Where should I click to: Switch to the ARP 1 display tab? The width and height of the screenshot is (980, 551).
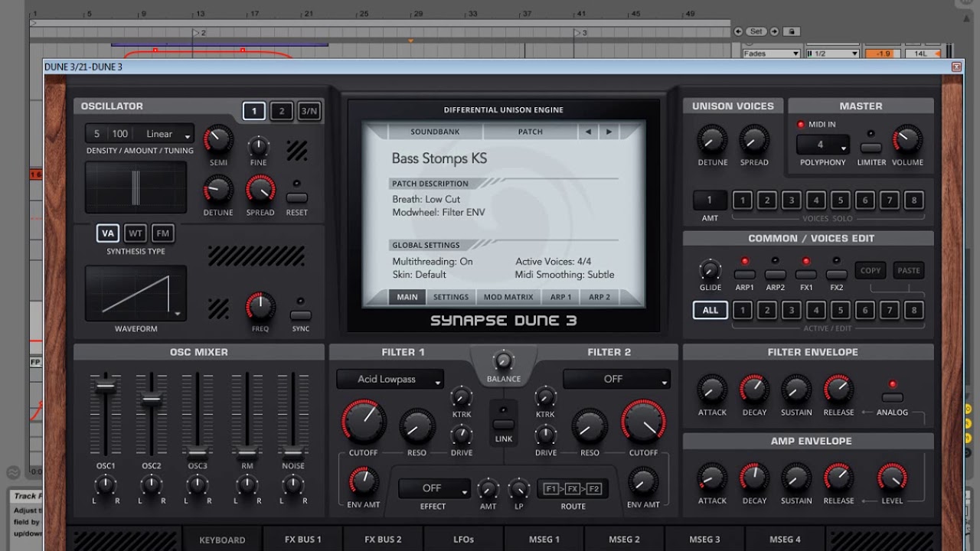coord(560,297)
